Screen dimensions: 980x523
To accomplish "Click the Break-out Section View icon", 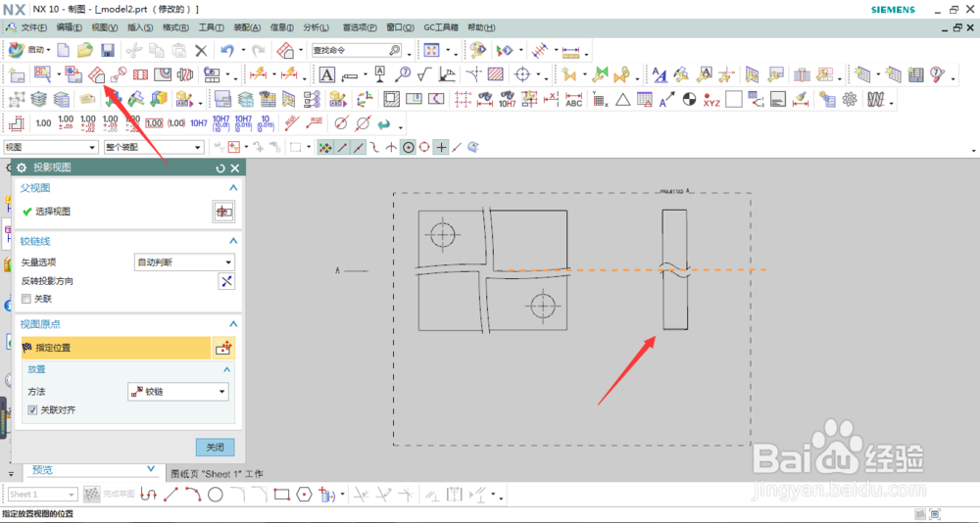I will (163, 75).
